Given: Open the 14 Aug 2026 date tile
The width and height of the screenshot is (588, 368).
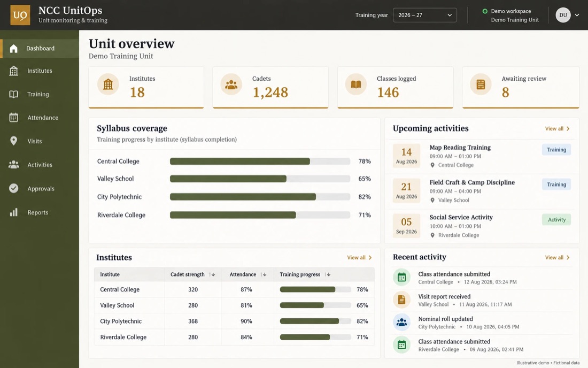Looking at the screenshot, I should point(406,156).
